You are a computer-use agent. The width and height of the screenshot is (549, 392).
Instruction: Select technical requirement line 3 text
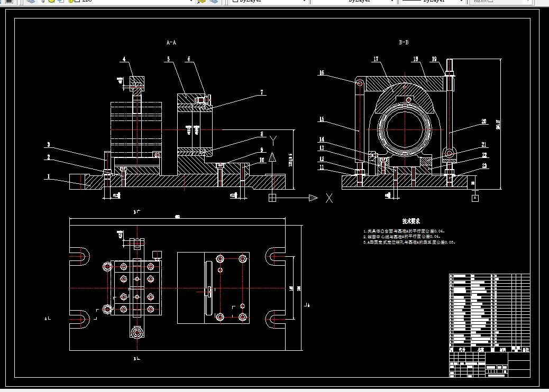[x=409, y=242]
